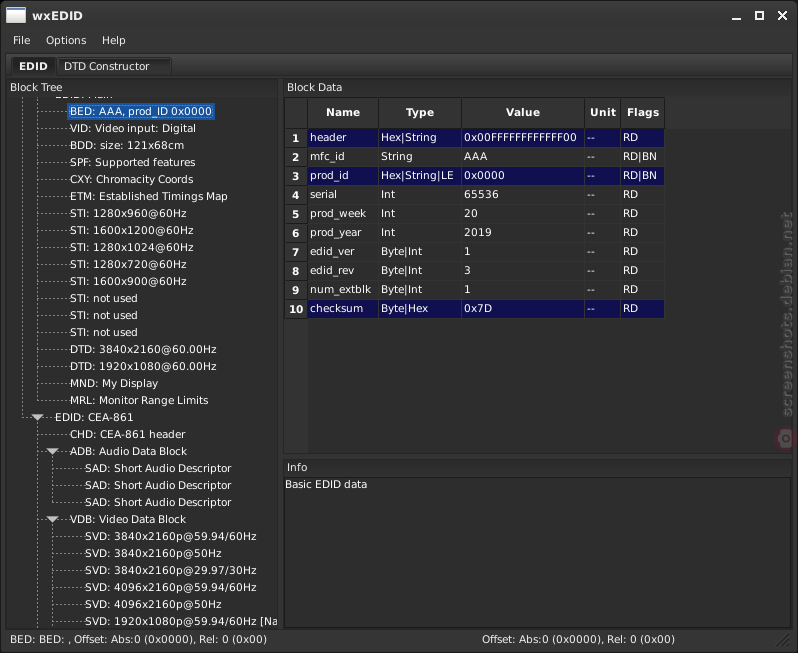
Task: Select EDID: CEA-861 tree label
Action: (x=94, y=417)
